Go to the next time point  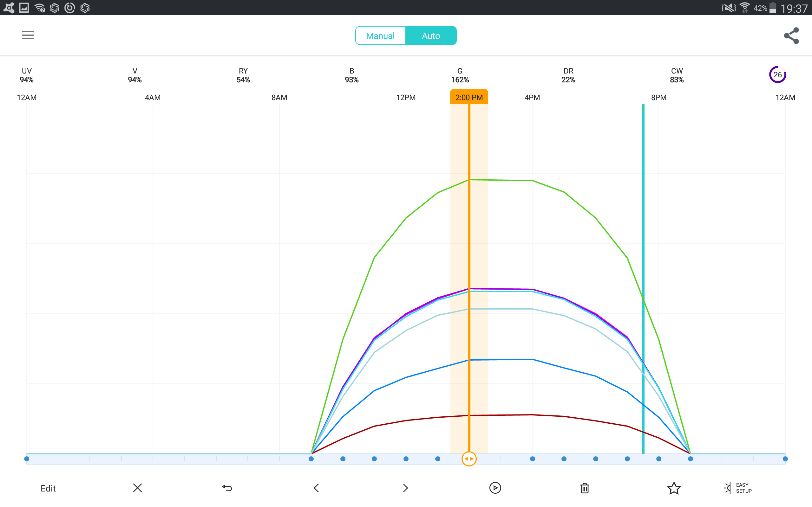[405, 488]
